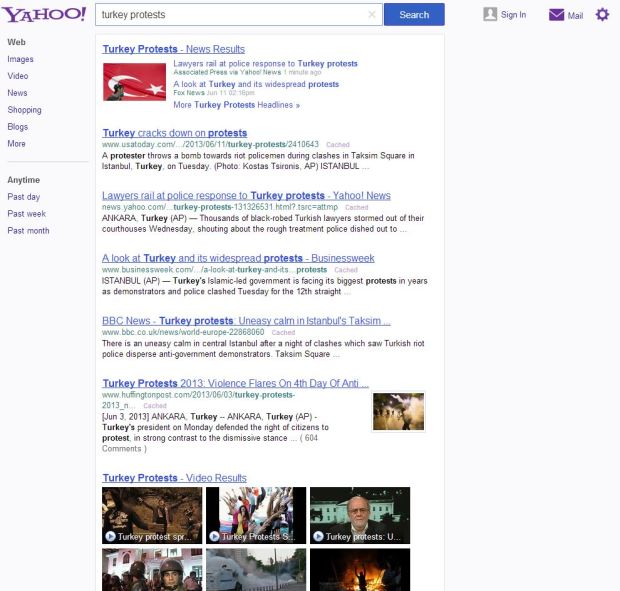Open Cached link for usatoday.com result
This screenshot has width=620, height=591.
point(338,145)
